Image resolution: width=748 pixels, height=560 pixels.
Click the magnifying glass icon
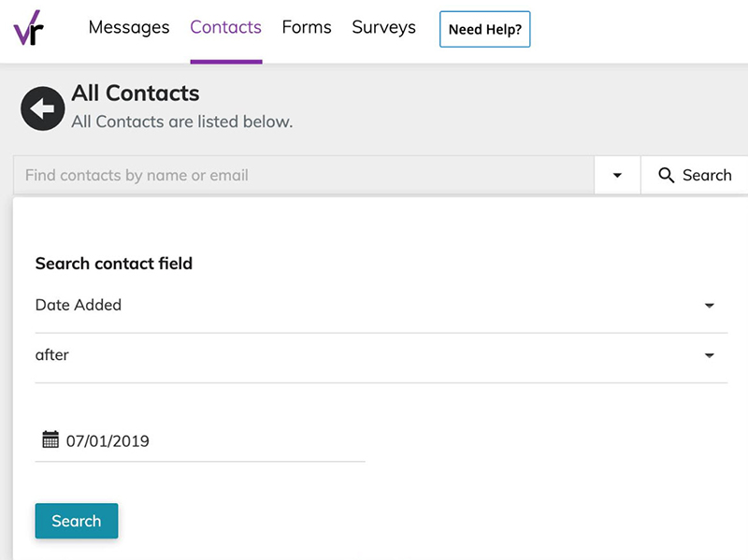[x=666, y=175]
